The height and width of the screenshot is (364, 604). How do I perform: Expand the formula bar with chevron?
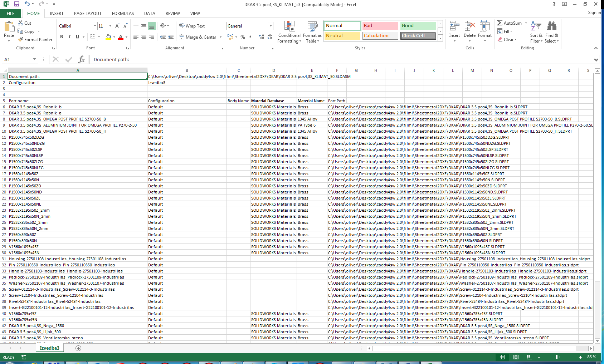coord(596,60)
